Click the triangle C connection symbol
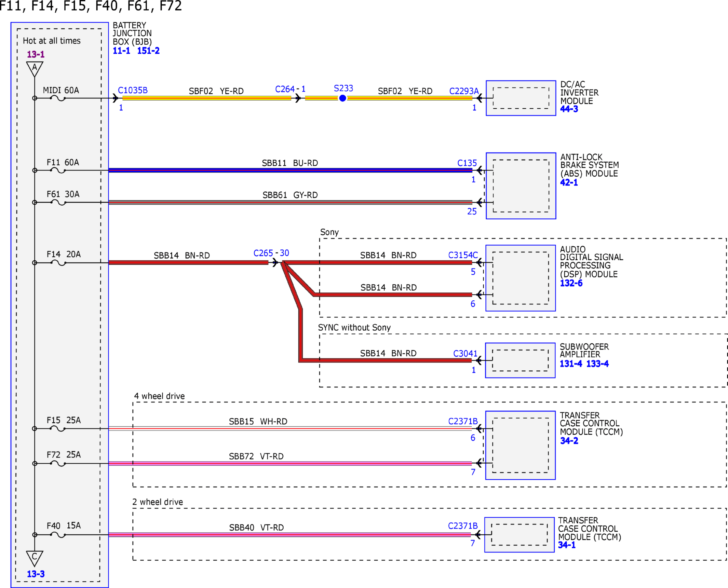 (35, 559)
